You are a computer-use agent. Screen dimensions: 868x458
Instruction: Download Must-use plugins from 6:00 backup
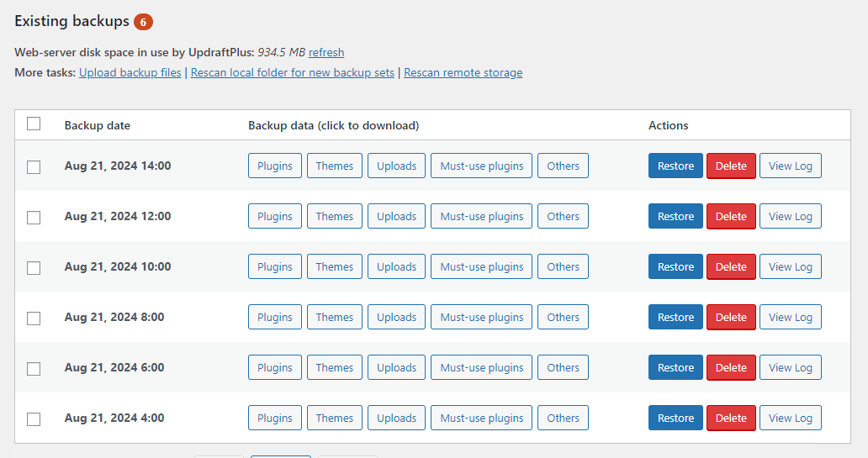coord(482,367)
